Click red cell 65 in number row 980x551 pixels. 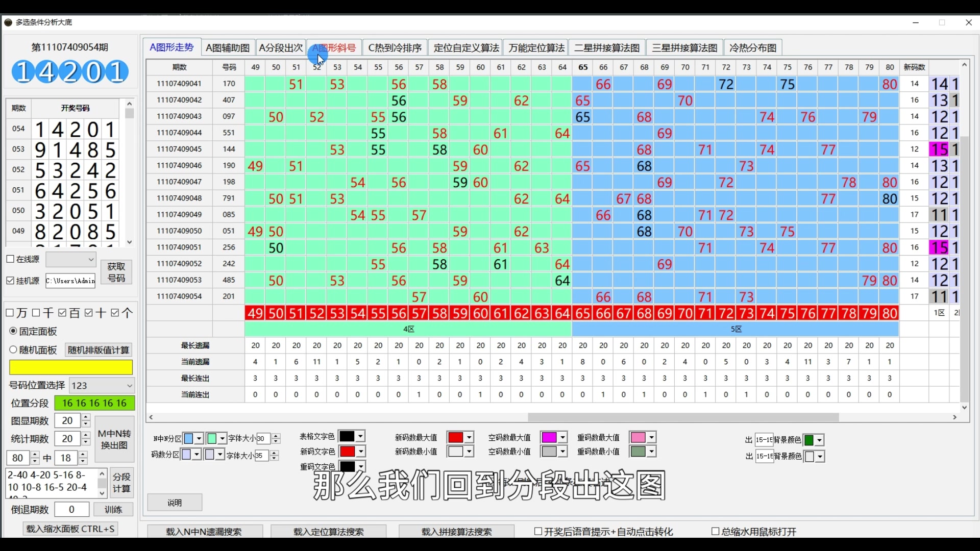[582, 313]
